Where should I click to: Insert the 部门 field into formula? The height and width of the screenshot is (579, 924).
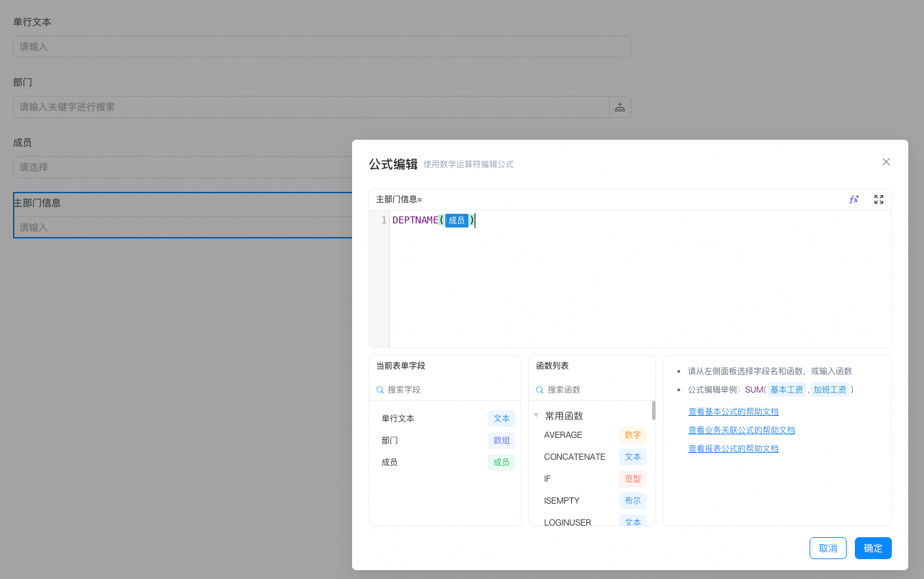coord(390,441)
